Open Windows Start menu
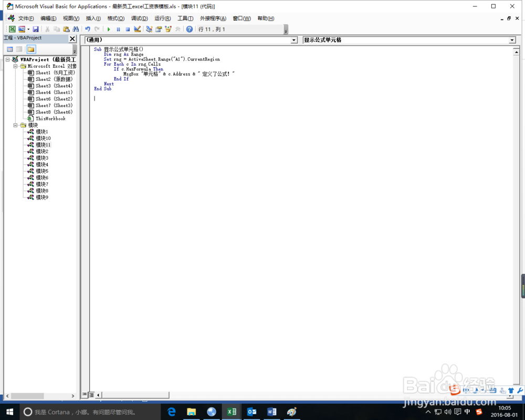The height and width of the screenshot is (420, 525). [9, 412]
